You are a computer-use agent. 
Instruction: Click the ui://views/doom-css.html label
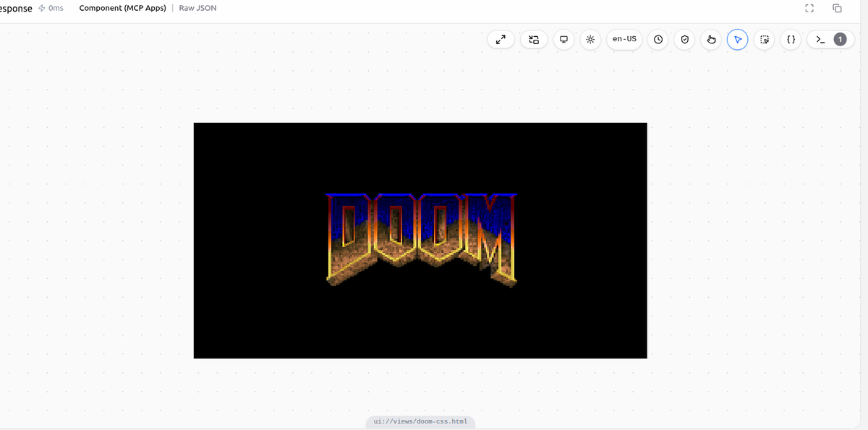[420, 421]
